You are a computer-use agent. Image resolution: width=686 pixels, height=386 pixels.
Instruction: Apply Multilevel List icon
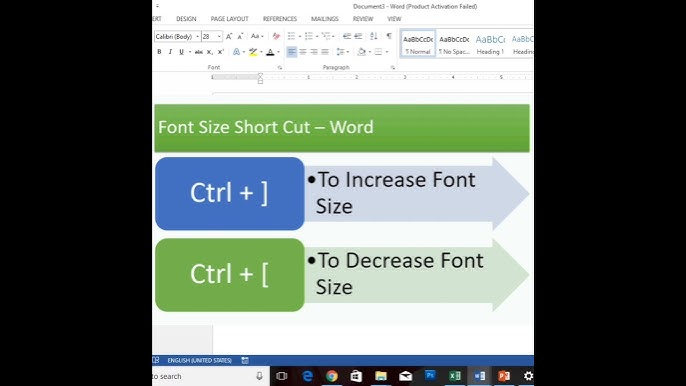[x=326, y=36]
